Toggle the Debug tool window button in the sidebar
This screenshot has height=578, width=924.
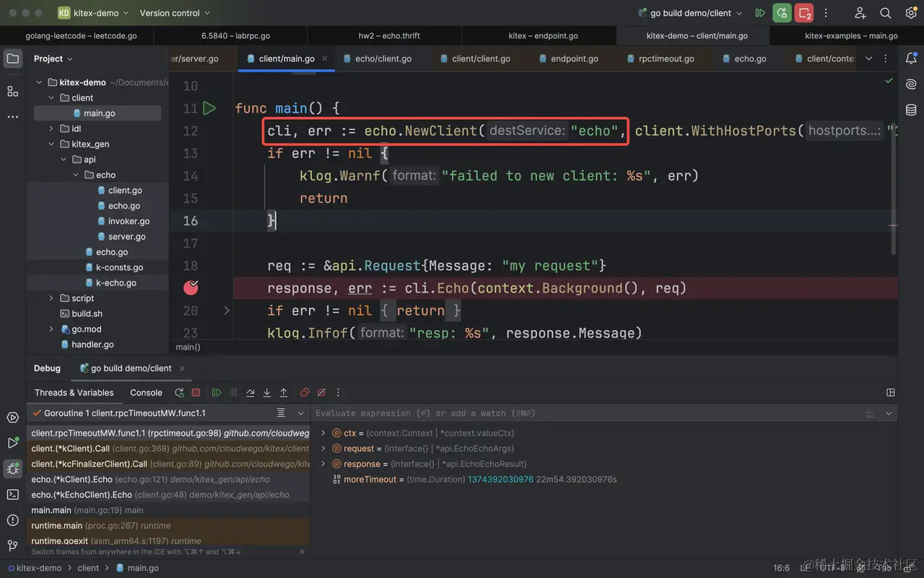click(12, 469)
